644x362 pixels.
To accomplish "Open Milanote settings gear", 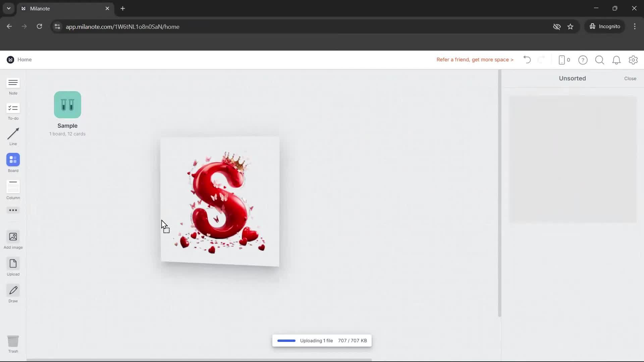I will coord(633,60).
